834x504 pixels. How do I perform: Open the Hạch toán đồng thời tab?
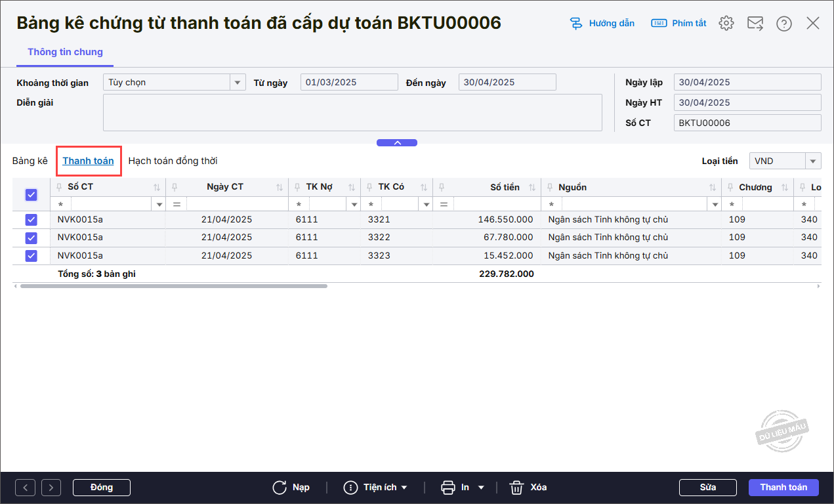173,161
